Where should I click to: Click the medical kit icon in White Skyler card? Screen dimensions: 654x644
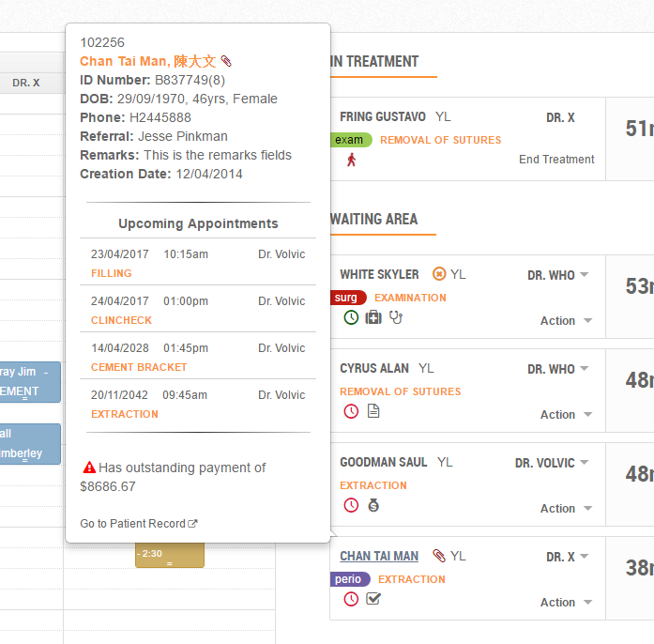(x=373, y=317)
